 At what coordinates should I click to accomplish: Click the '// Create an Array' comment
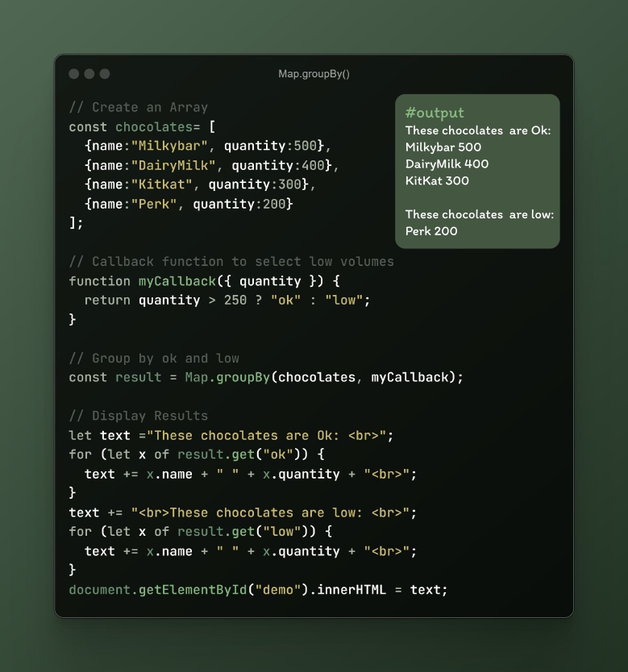pos(139,107)
